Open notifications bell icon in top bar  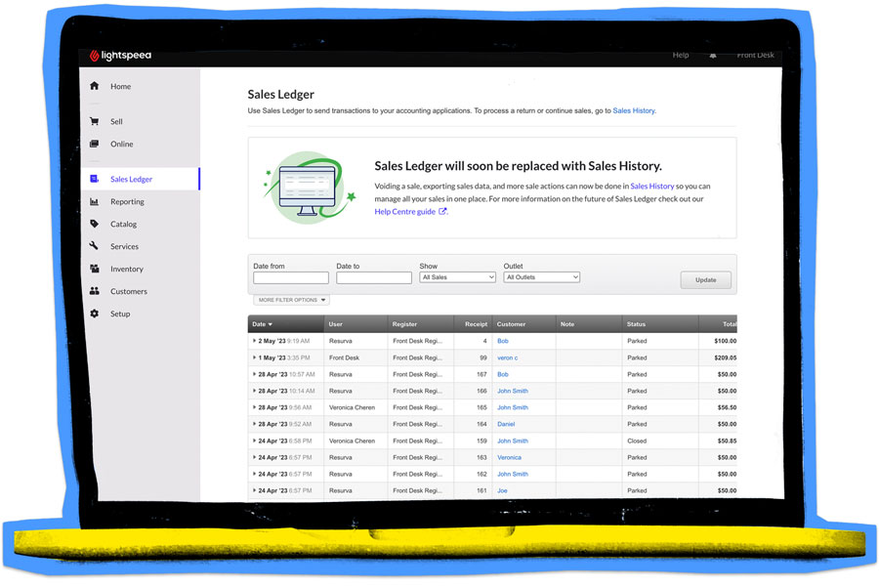coord(713,56)
